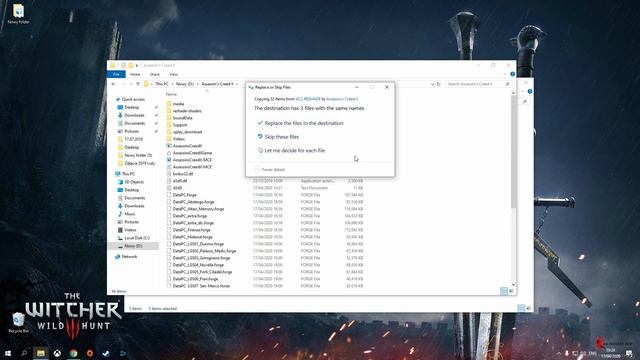Viewport: 640px width, 360px height.
Task: Go back in Explorer navigation
Action: point(113,84)
